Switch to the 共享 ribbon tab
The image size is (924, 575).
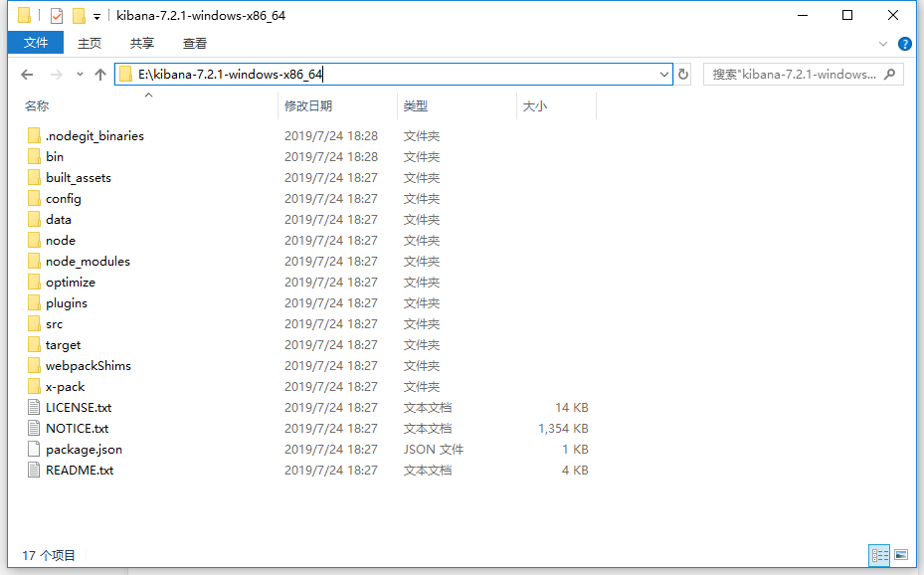pyautogui.click(x=142, y=43)
